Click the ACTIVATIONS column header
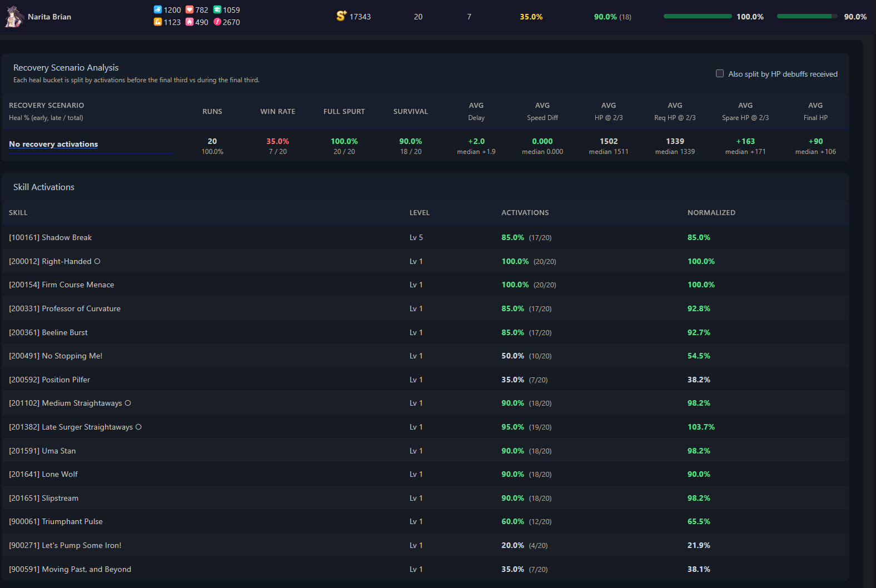The width and height of the screenshot is (876, 588). click(525, 213)
